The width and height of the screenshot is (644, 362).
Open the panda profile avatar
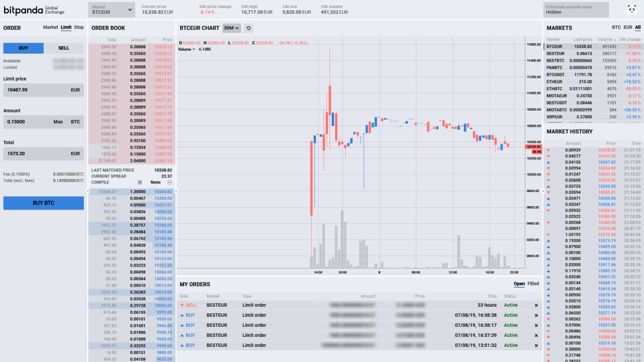632,10
